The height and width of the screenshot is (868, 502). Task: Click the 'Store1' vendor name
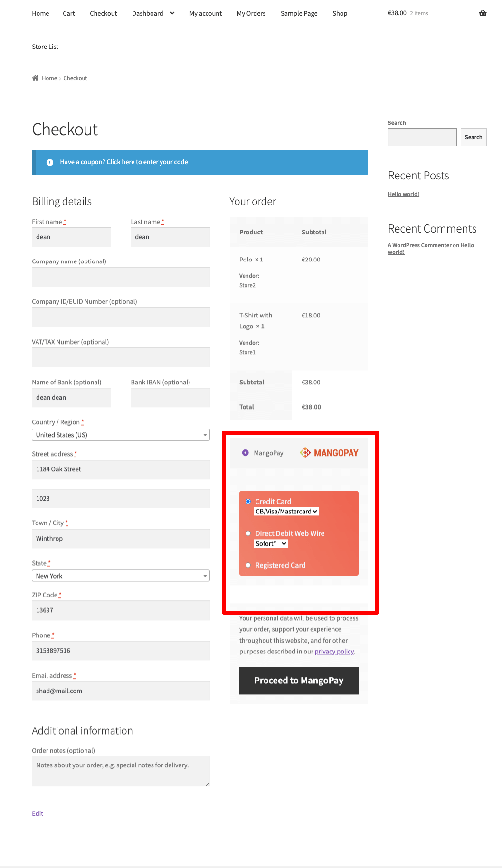coord(247,352)
